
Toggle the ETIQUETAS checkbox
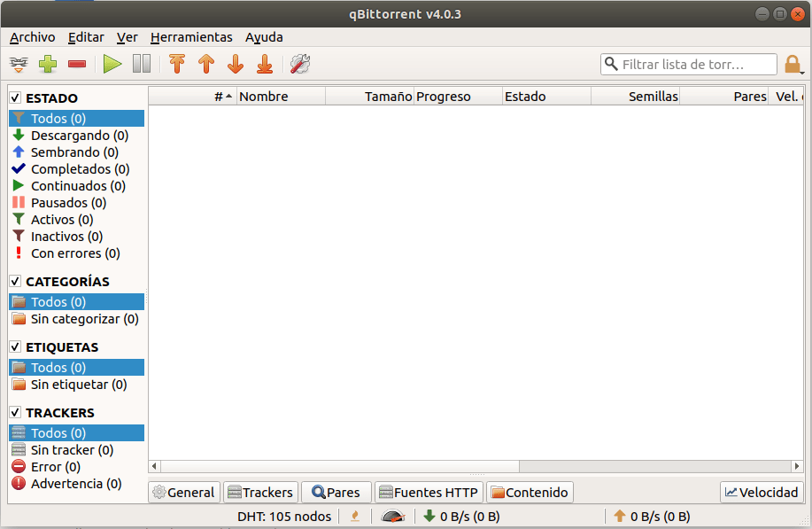pos(13,346)
